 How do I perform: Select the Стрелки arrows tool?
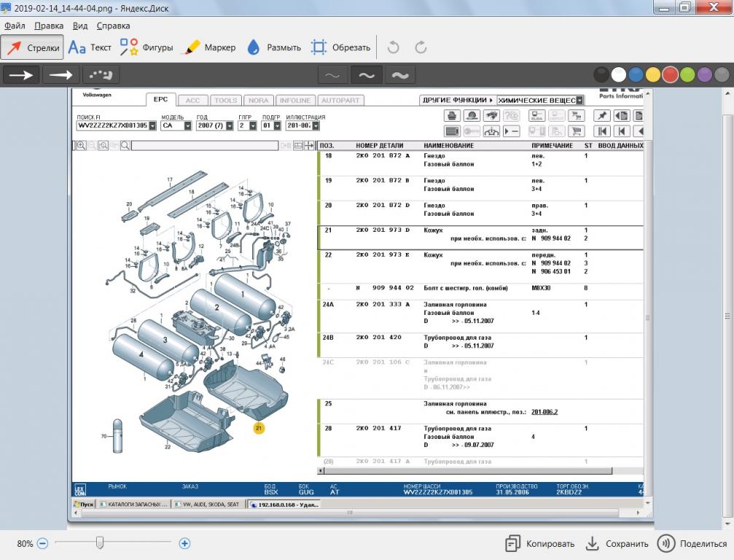[x=32, y=47]
